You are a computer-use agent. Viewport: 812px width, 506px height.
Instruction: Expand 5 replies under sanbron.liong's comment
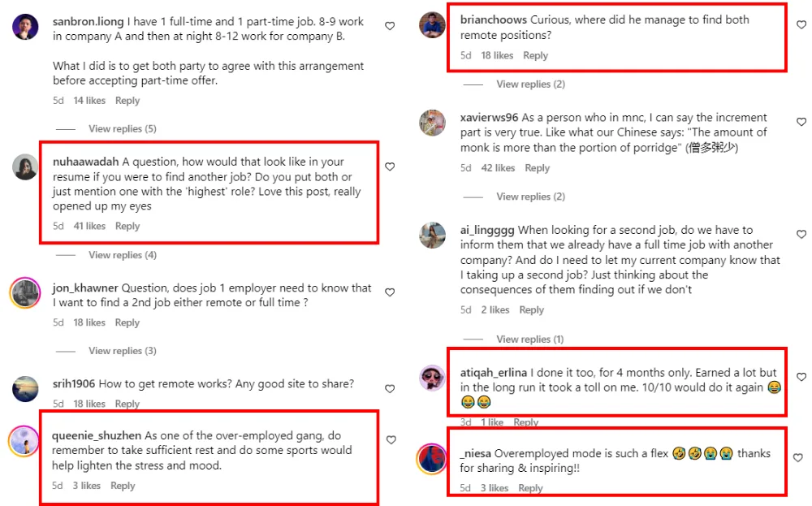(122, 128)
